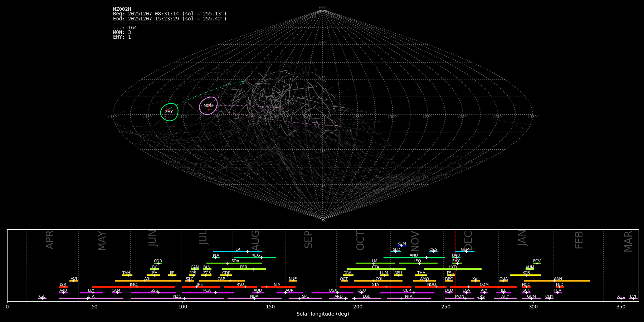The height and width of the screenshot is (322, 644).
Task: Select the JMC shower bar in timeline
Action: [133, 287]
